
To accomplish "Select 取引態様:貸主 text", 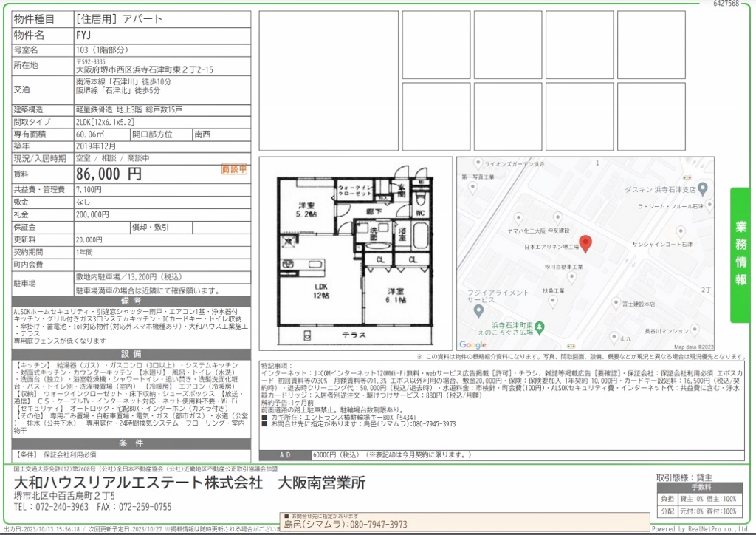I will (x=684, y=477).
